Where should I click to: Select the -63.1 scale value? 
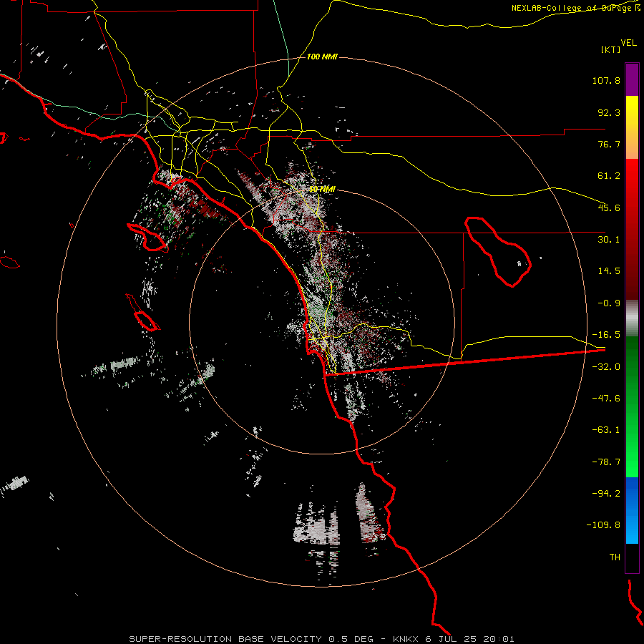coord(606,430)
